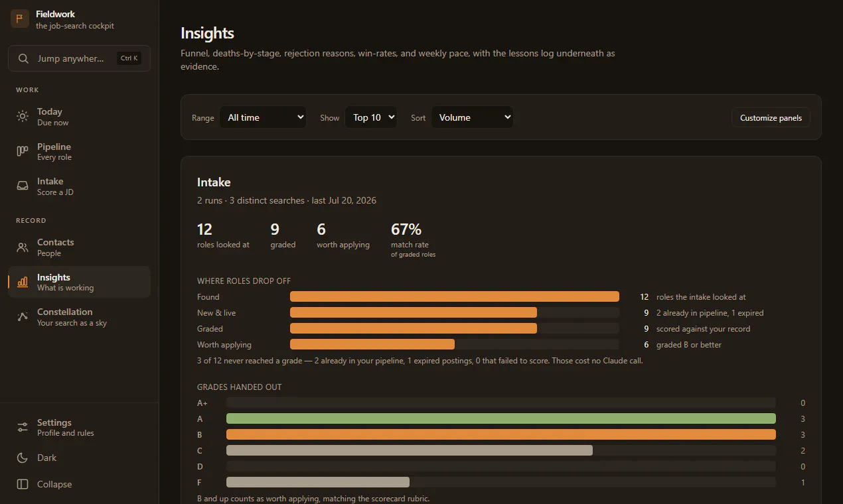Open Today Due now page
The height and width of the screenshot is (504, 843).
click(79, 117)
